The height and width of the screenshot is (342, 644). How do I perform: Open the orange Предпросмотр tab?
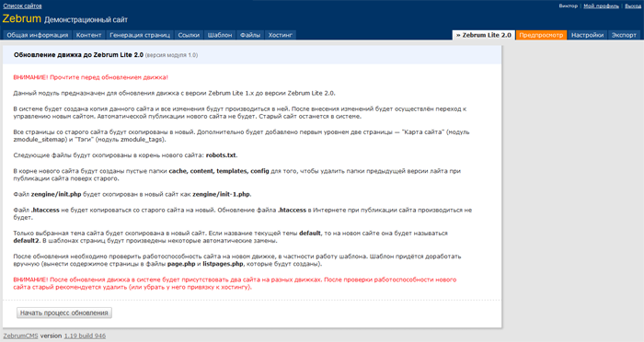click(x=541, y=35)
